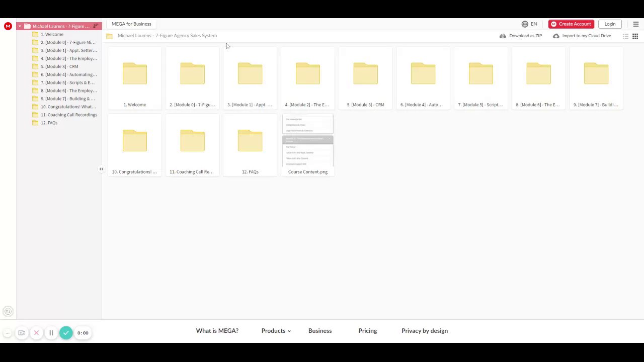Click the Login button
This screenshot has width=644, height=362.
point(610,24)
